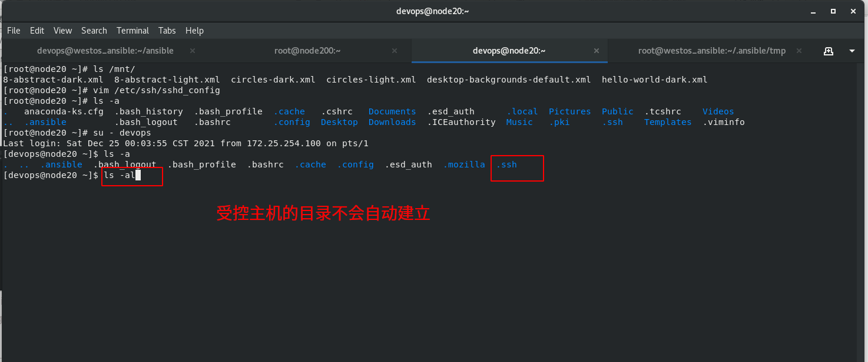Close the terminal window
Image resolution: width=868 pixels, height=362 pixels.
(x=852, y=11)
